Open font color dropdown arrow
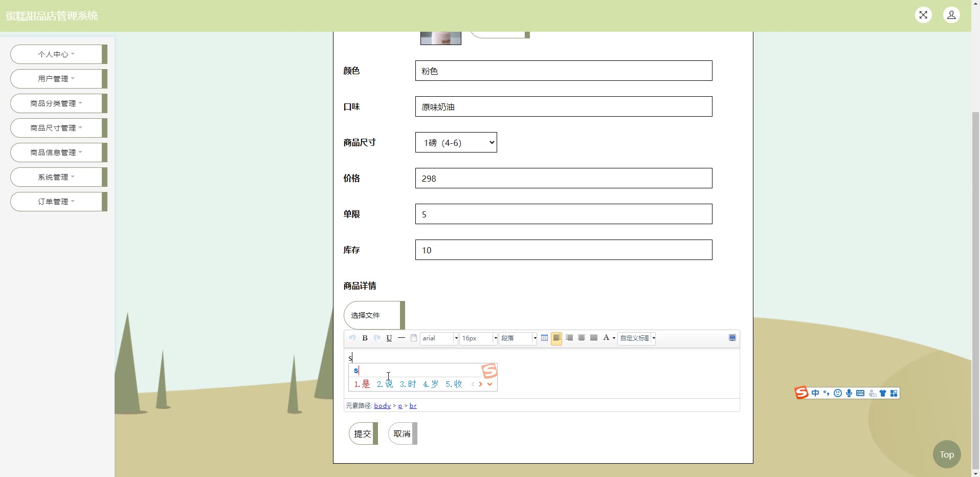This screenshot has height=477, width=980. (x=614, y=338)
